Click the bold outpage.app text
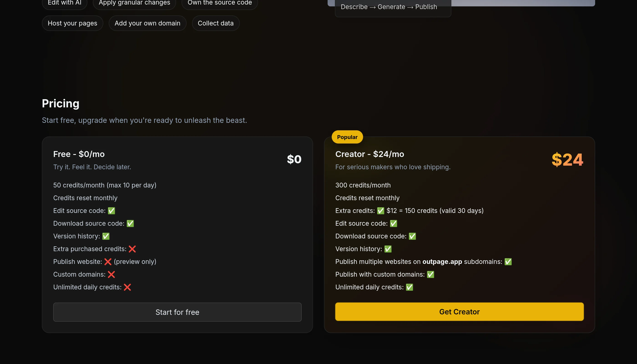The image size is (637, 364). pyautogui.click(x=442, y=262)
